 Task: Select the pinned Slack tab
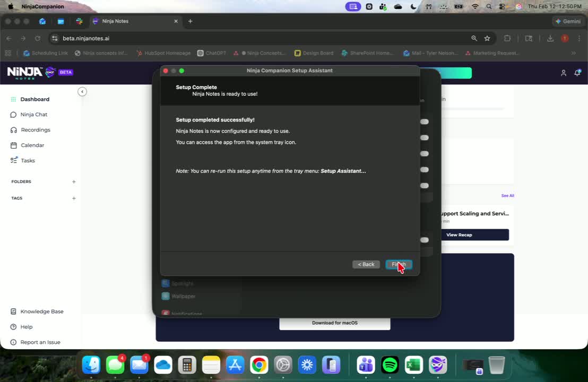(x=79, y=21)
